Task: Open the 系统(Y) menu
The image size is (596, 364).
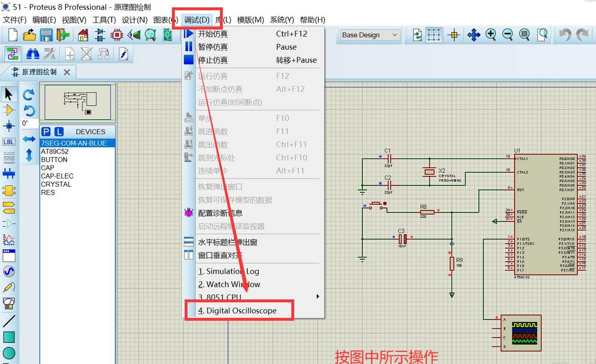Action: pyautogui.click(x=282, y=20)
